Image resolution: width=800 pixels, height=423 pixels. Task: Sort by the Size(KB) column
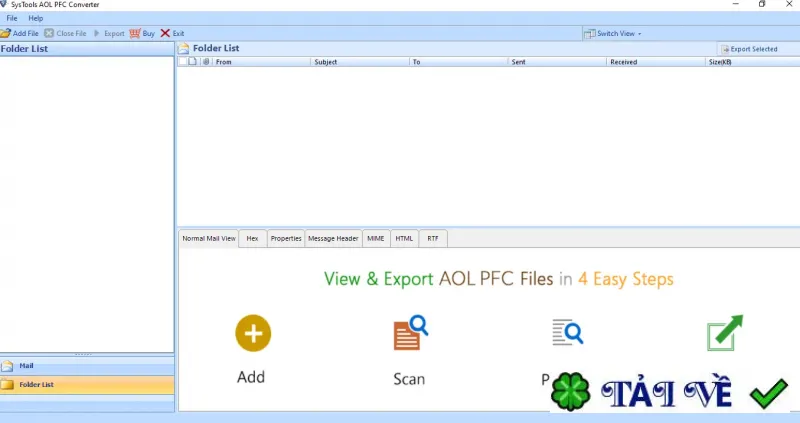click(753, 62)
